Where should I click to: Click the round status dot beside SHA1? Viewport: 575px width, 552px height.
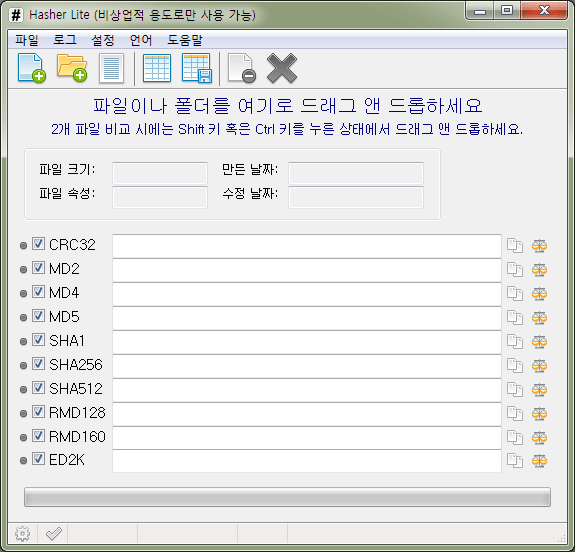(23, 341)
